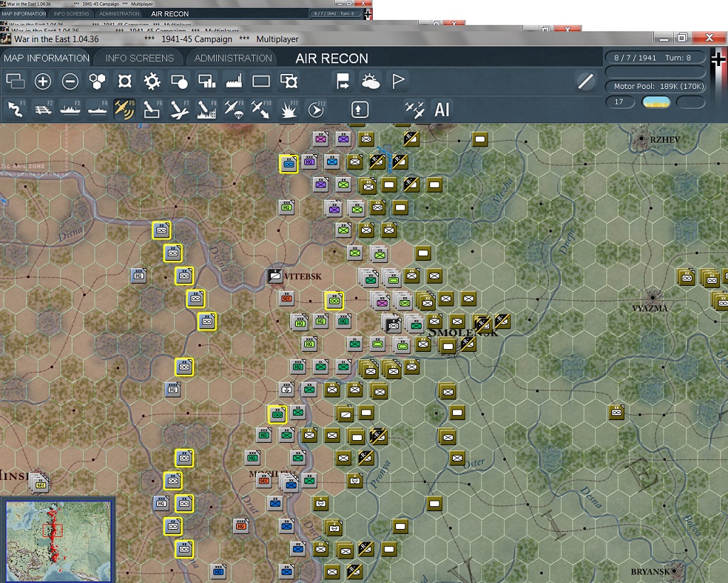Select F8 bomb city mode icon
728x583 pixels.
(x=207, y=109)
